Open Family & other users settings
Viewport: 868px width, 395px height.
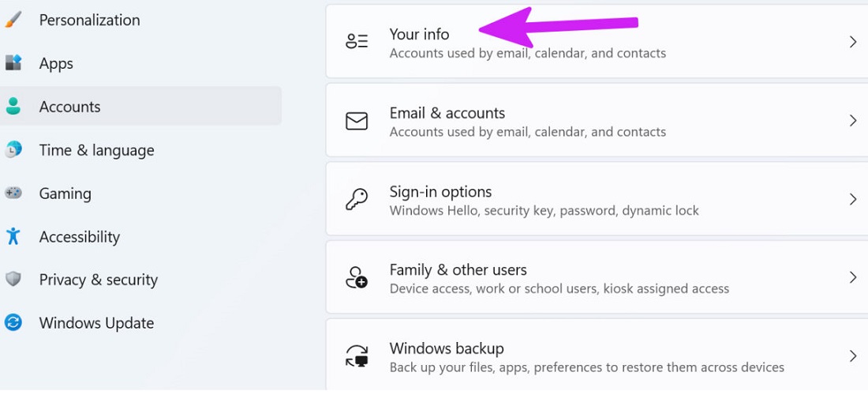click(458, 270)
